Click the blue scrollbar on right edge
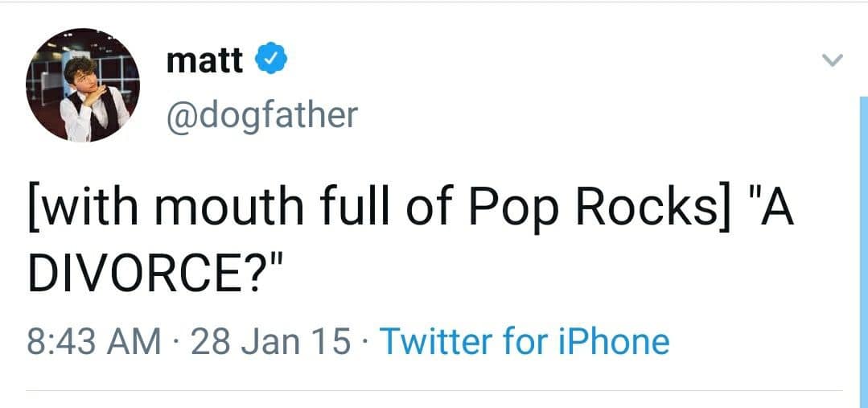The height and width of the screenshot is (408, 868). tap(863, 241)
